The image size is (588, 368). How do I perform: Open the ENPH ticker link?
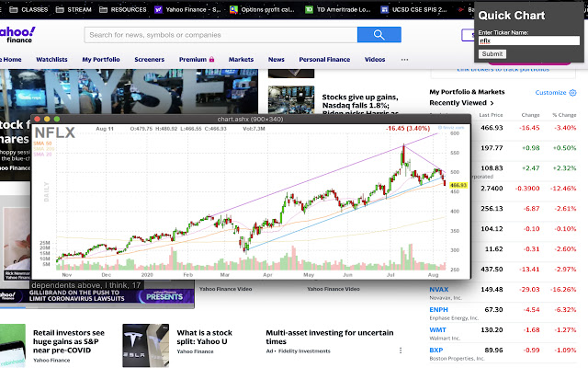439,310
